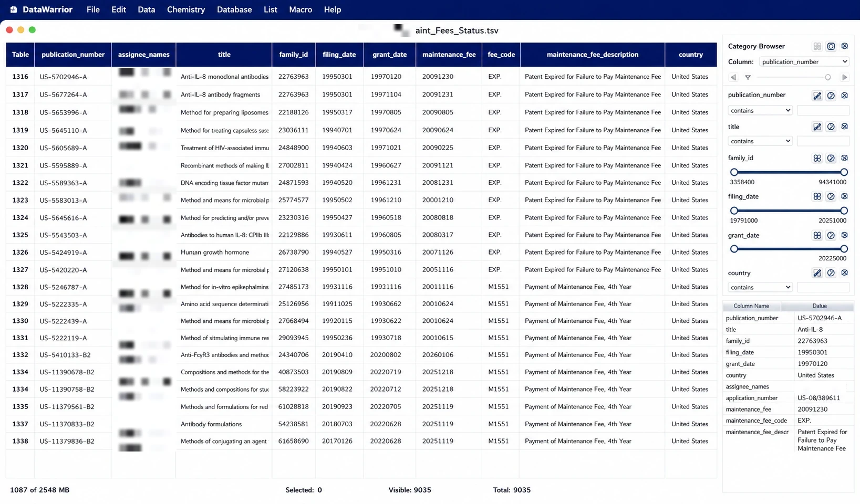
Task: Open the Macro menu
Action: tap(301, 9)
